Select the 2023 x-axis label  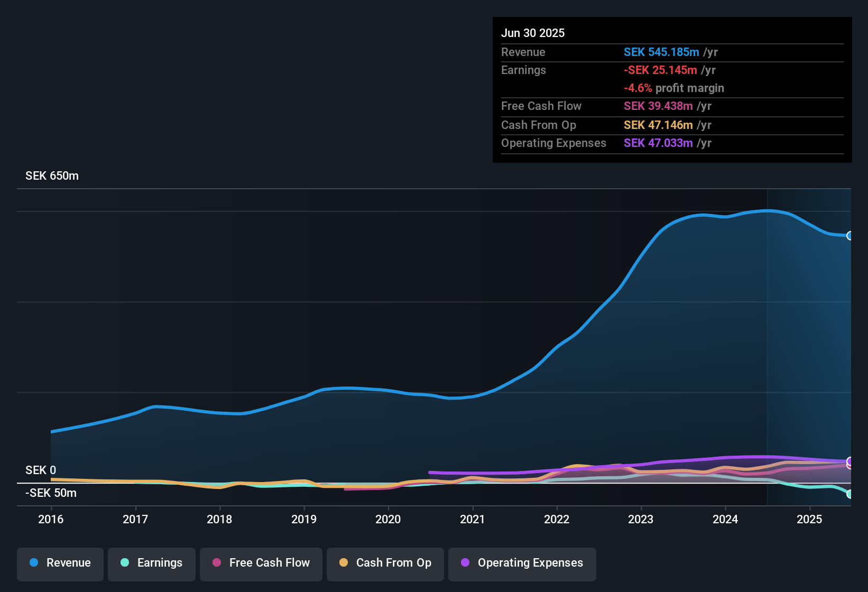click(x=641, y=520)
